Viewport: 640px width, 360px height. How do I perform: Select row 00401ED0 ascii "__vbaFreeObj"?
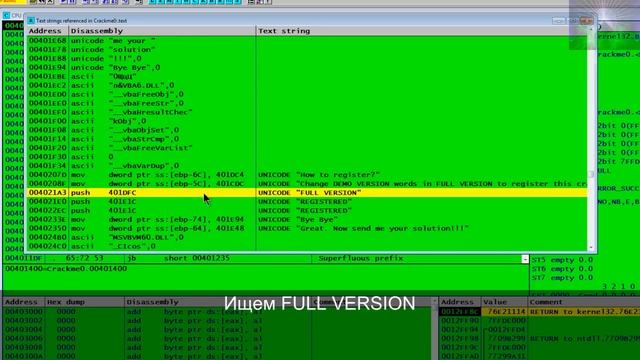(307, 94)
